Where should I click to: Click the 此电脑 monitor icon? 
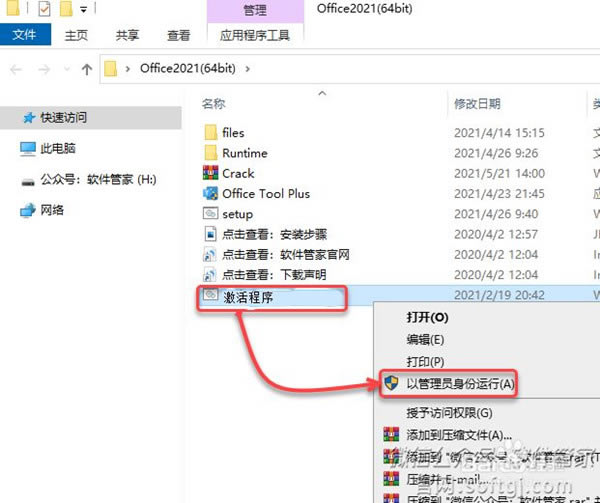[28, 149]
